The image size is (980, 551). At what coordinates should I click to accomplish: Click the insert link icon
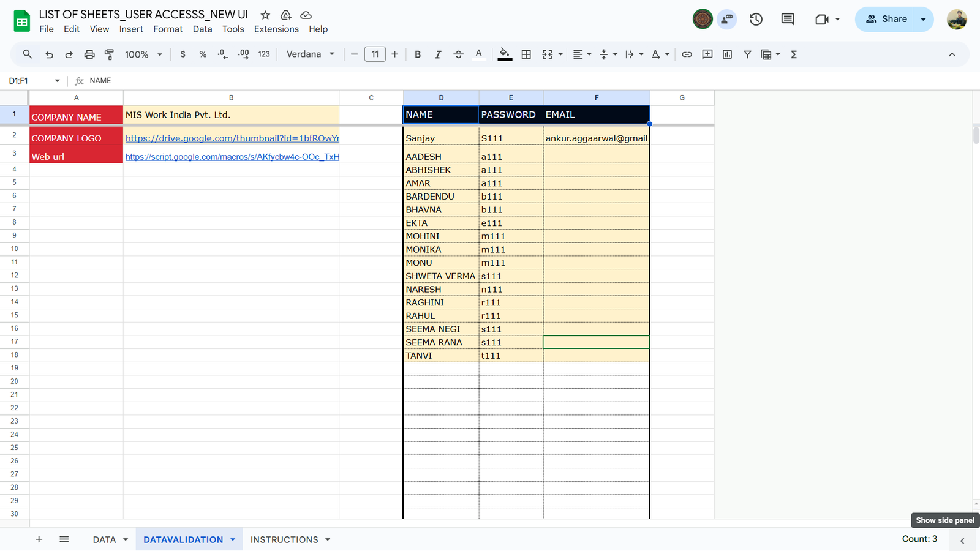pyautogui.click(x=687, y=54)
